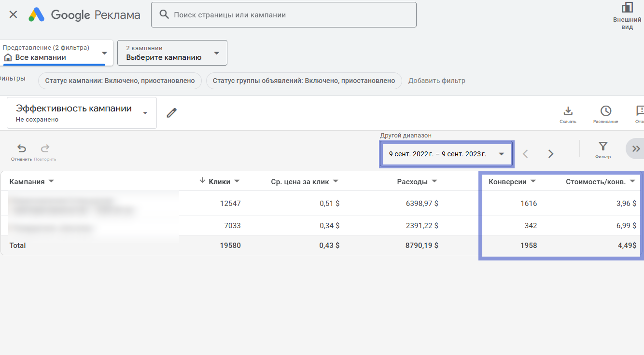Open the date range selector

click(446, 153)
